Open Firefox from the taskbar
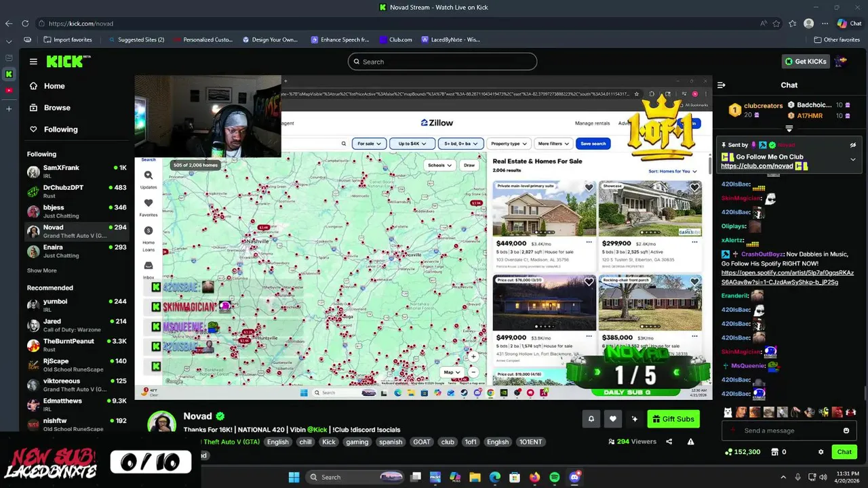868x488 pixels. coord(535,477)
